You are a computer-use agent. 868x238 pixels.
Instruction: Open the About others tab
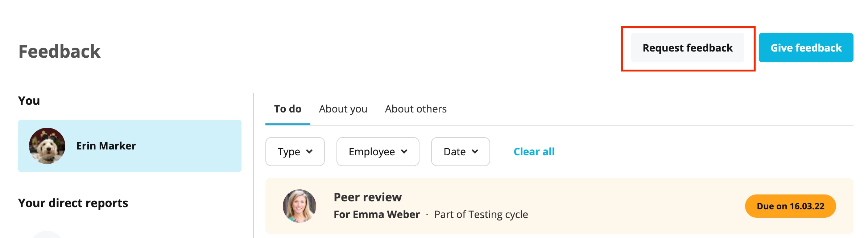(x=416, y=109)
